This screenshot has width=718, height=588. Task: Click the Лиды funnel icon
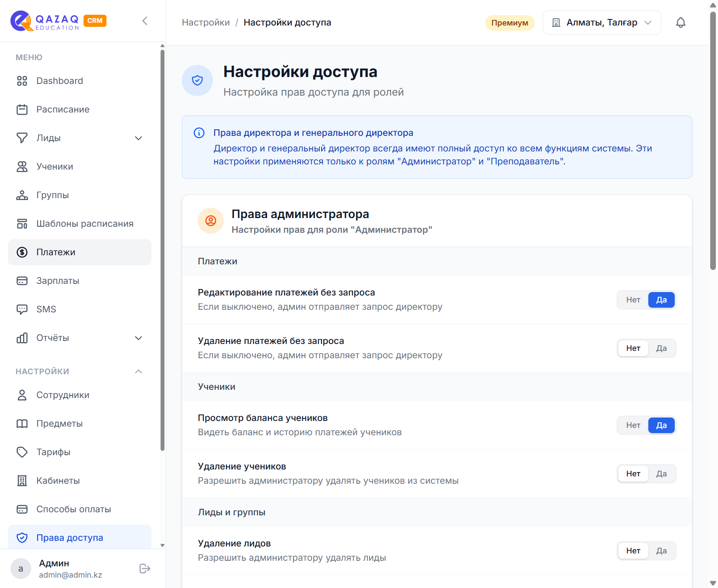(x=22, y=138)
